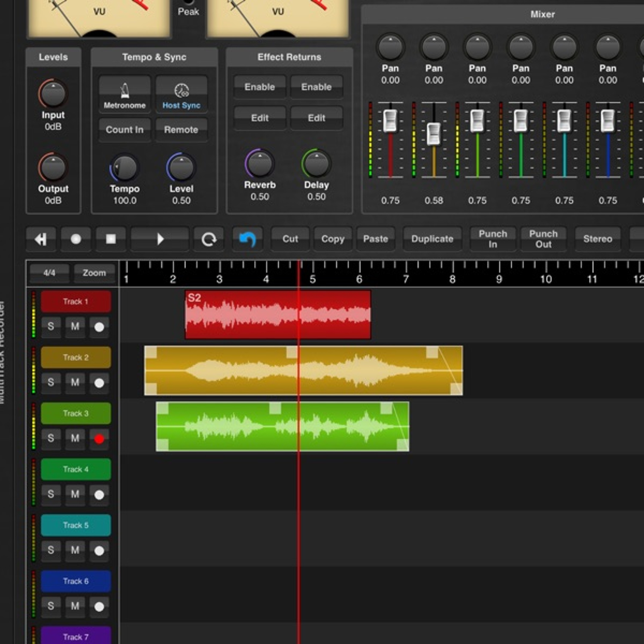Disarm Track 3 red record button
The image size is (644, 644).
point(99,439)
